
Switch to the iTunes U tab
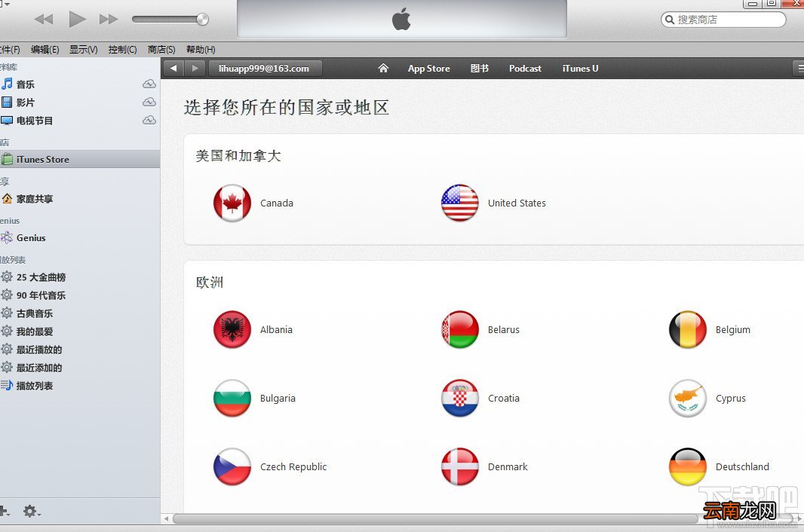click(580, 68)
